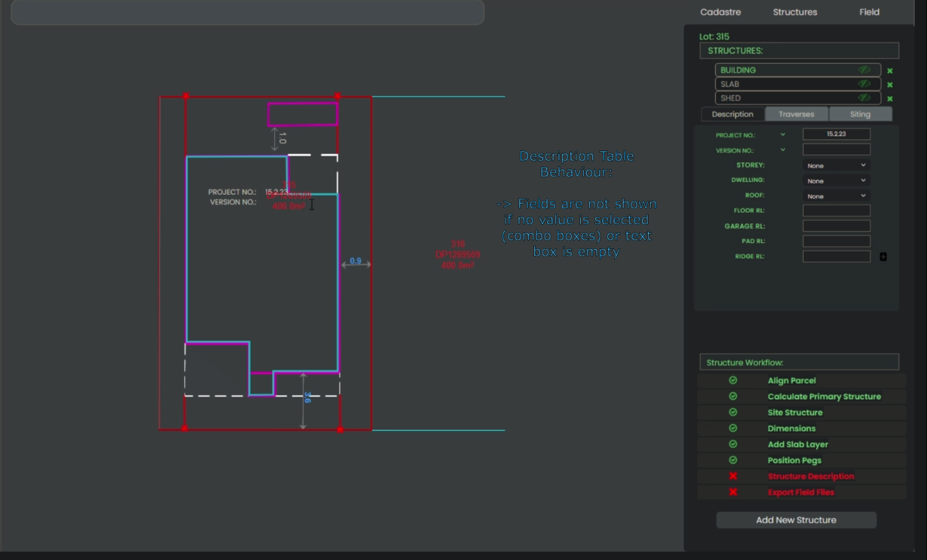Image resolution: width=927 pixels, height=560 pixels.
Task: Click the PROJECT NO. label on drawing
Action: [232, 192]
